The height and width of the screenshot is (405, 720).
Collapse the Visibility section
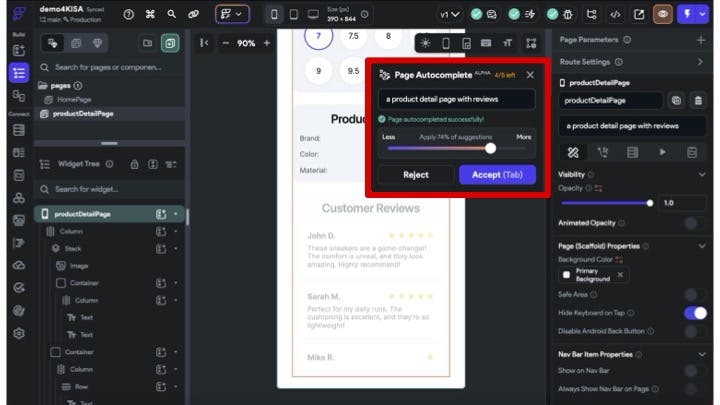702,174
